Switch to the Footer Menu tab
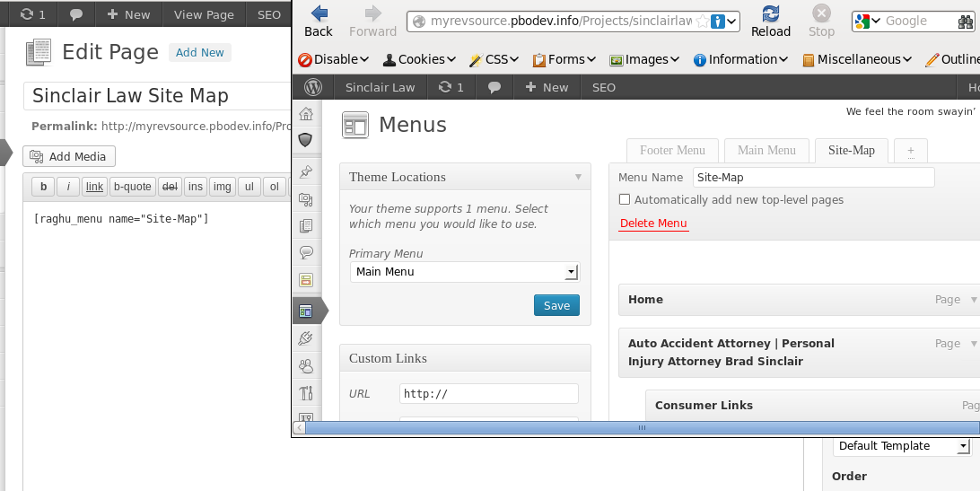This screenshot has height=491, width=980. (x=672, y=150)
